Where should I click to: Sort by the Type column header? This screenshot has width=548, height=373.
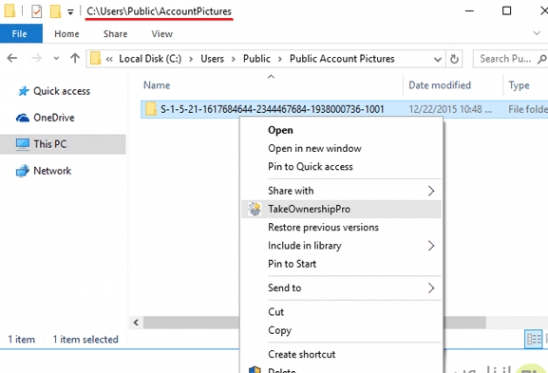point(519,85)
